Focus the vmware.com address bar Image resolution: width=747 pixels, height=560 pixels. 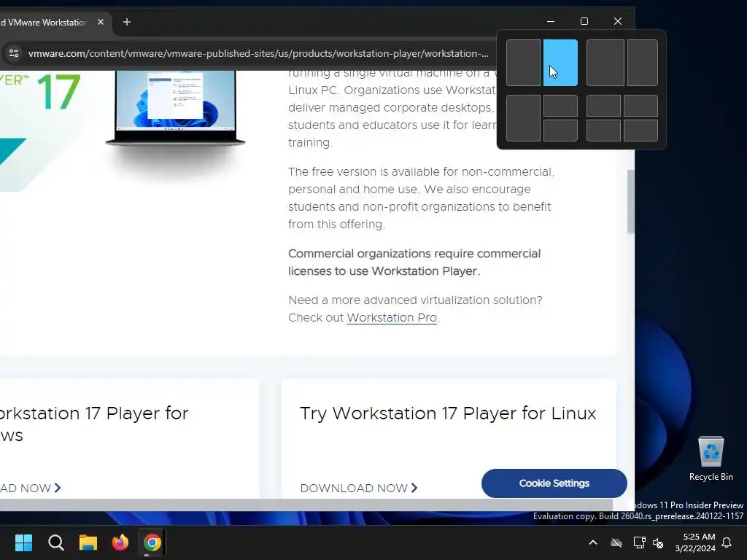(x=258, y=53)
